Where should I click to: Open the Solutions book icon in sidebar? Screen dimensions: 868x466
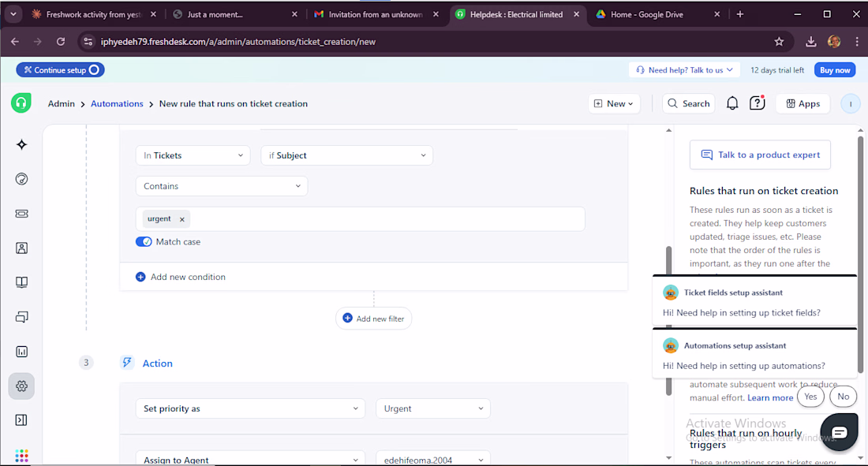(x=21, y=282)
